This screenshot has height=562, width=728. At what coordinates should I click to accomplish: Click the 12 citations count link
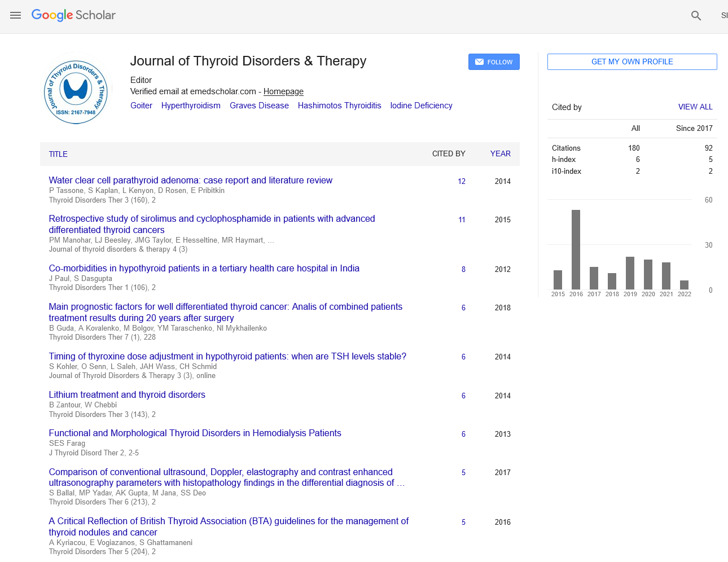(x=462, y=181)
